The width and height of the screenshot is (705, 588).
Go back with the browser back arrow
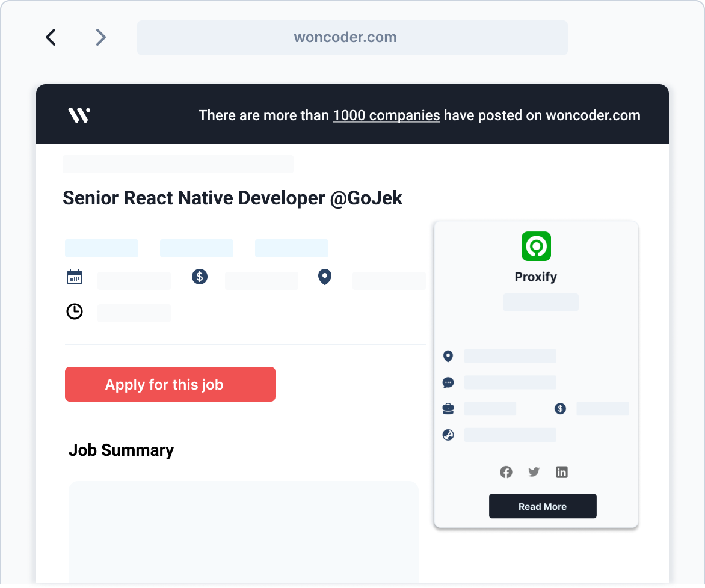[51, 37]
